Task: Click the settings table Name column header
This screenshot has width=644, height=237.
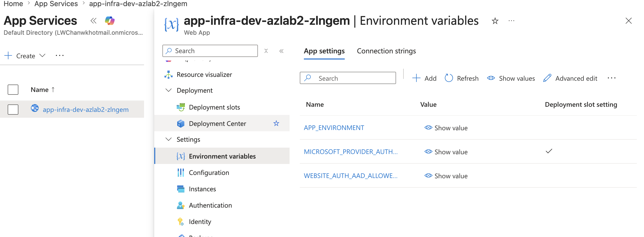Action: click(315, 104)
